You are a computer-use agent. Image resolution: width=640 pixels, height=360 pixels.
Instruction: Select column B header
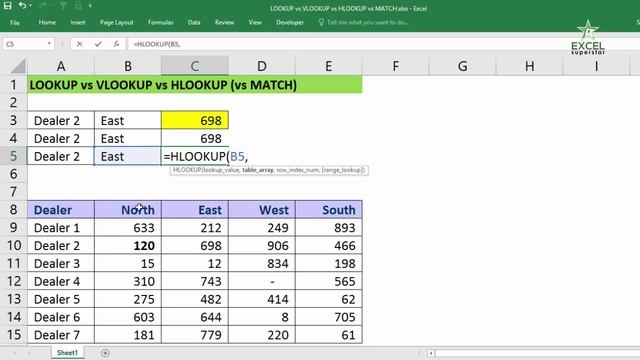[x=128, y=66]
